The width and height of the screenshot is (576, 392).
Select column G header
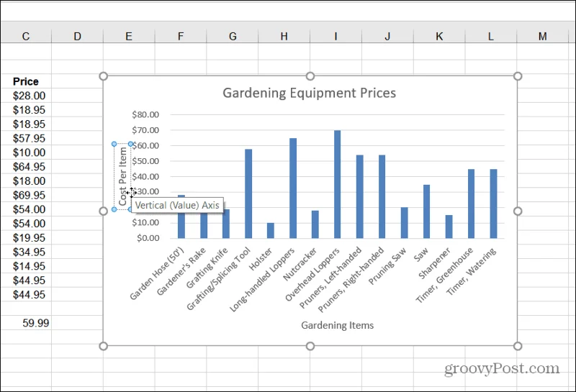233,36
